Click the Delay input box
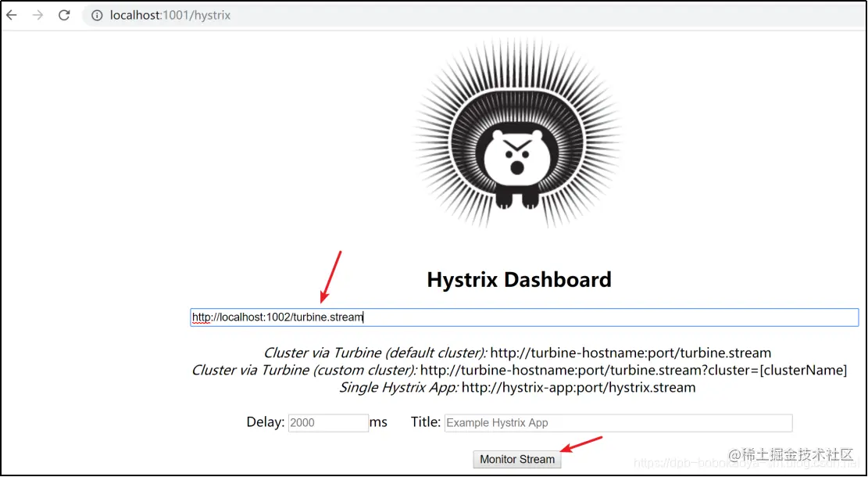The image size is (868, 477). coord(328,423)
